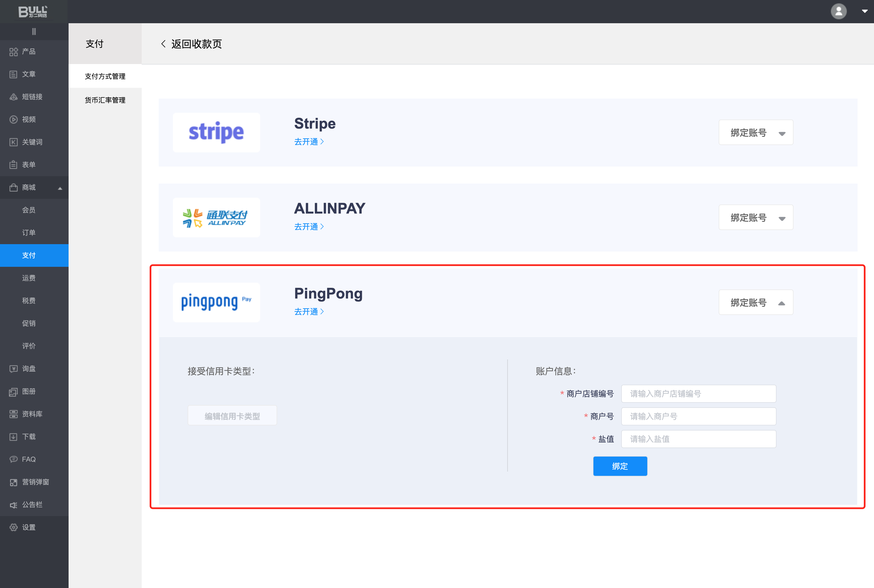874x588 pixels.
Task: Click the Products grid icon in sidebar
Action: (14, 52)
